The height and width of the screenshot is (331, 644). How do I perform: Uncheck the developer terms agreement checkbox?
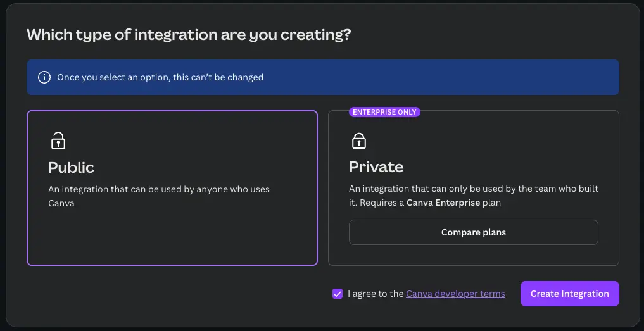click(338, 294)
